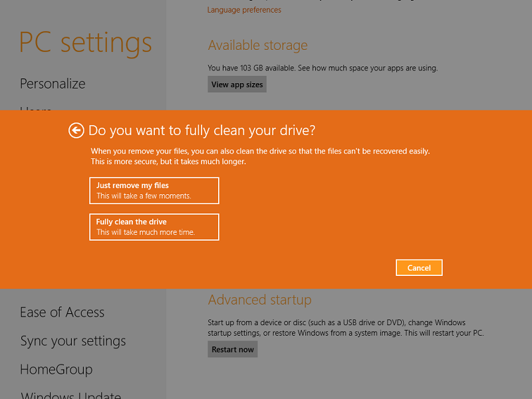Click the dialog's explanation about file recovery
Image resolution: width=532 pixels, height=399 pixels.
(x=260, y=156)
